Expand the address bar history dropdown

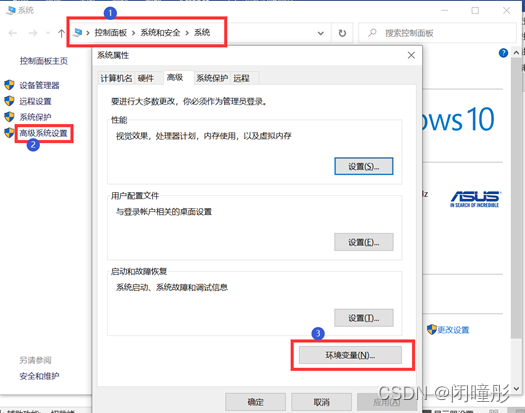[x=320, y=33]
